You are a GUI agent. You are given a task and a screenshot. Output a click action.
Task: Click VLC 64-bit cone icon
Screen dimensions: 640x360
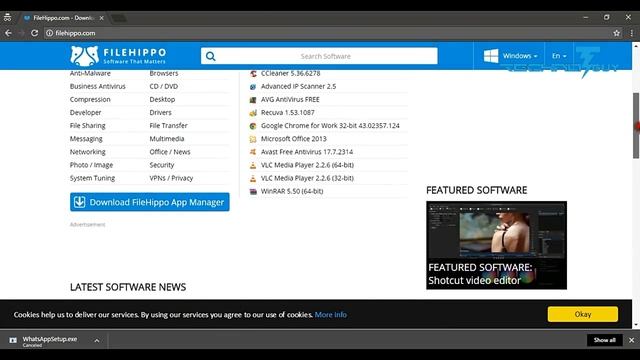253,165
